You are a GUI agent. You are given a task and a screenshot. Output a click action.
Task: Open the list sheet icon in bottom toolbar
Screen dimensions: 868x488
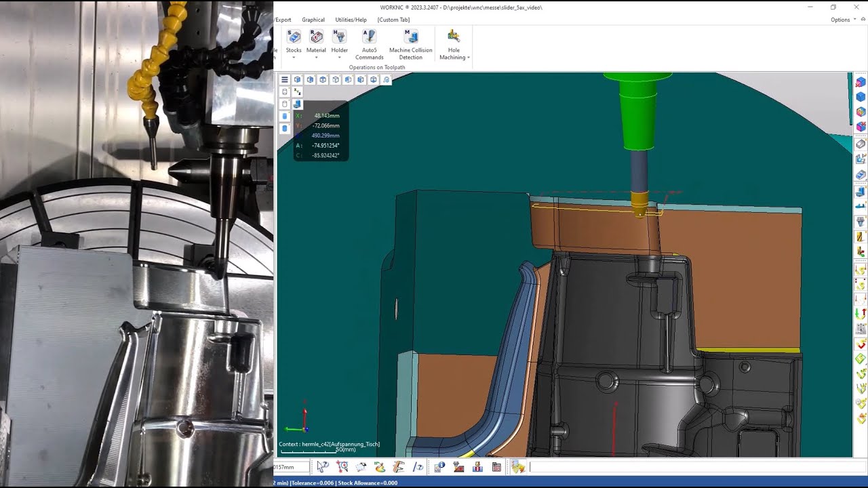pos(496,466)
